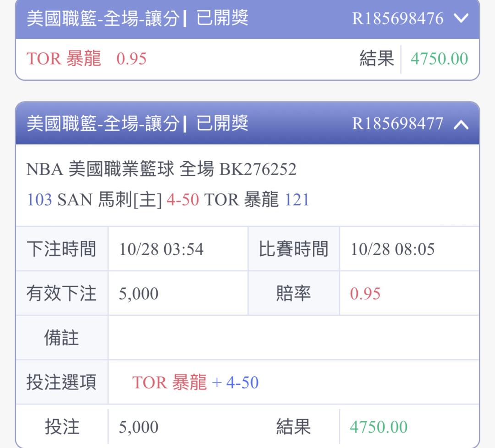Click the bet time 10/28 03:54
This screenshot has width=495, height=448.
tap(161, 249)
